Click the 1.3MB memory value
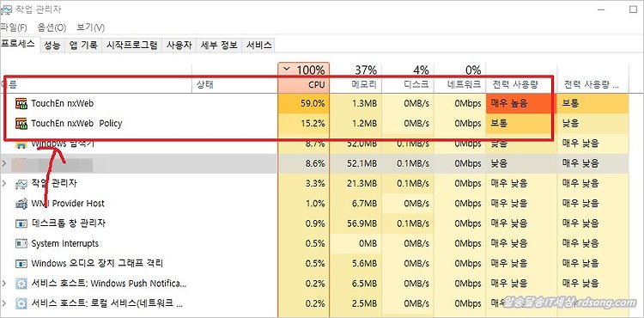Viewport: 644px width, 318px height. [363, 103]
